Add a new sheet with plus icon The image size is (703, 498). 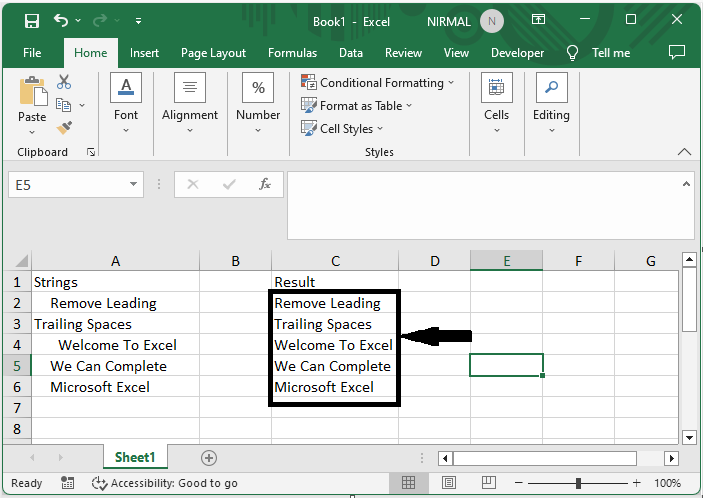pyautogui.click(x=209, y=458)
